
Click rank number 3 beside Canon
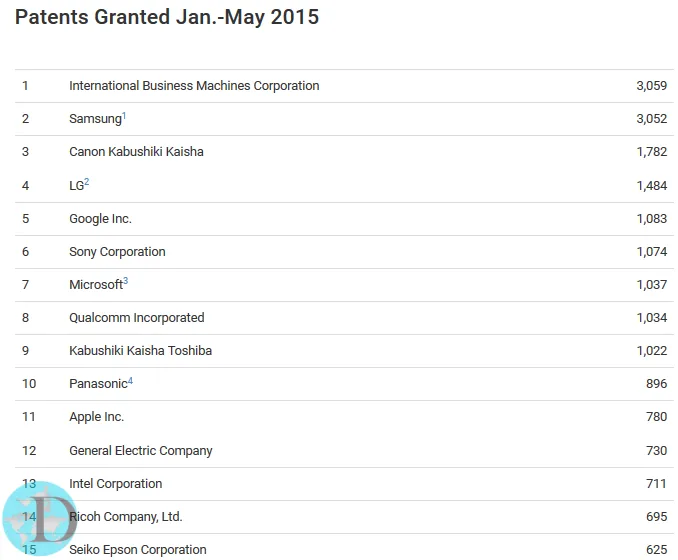click(x=26, y=152)
